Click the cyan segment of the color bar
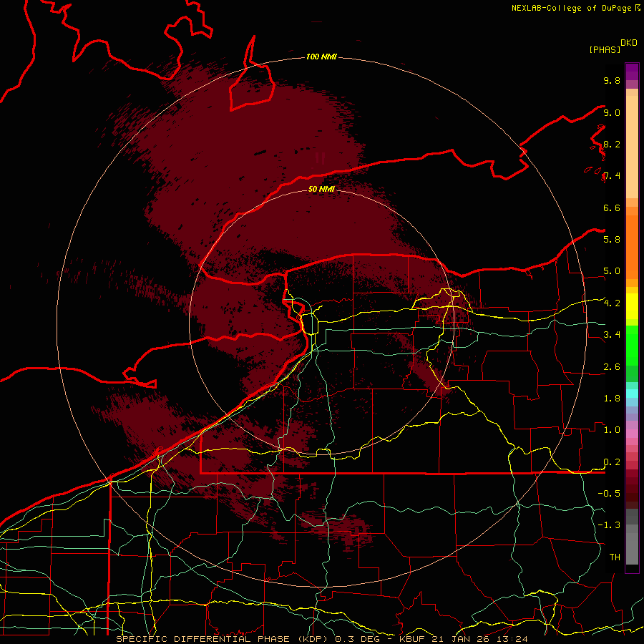The width and height of the screenshot is (644, 644). click(632, 394)
